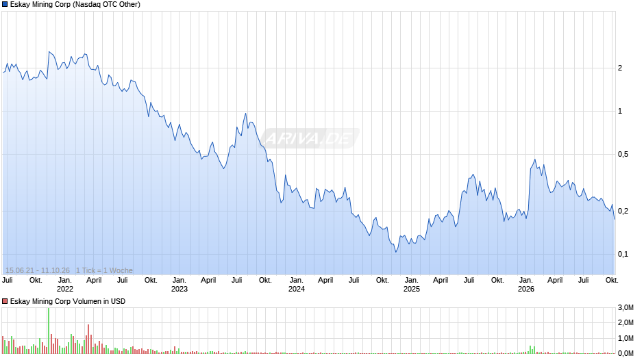Screen dimensions: 644x360
Task: Click the tallest red volume bar
Action: point(88,339)
